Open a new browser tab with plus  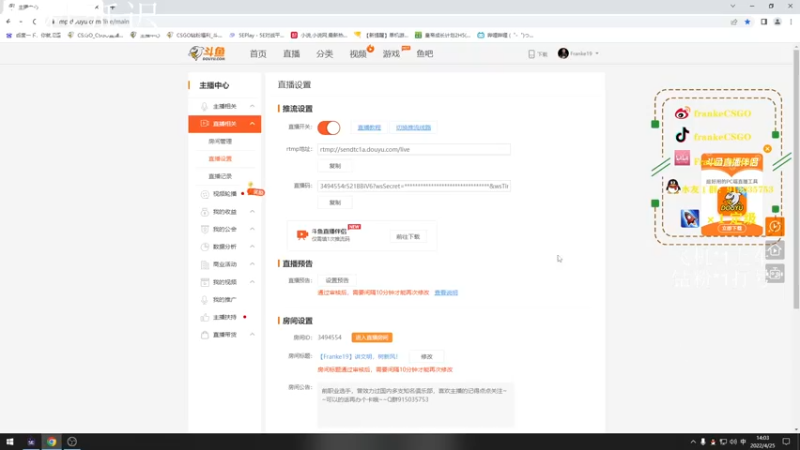(x=112, y=7)
